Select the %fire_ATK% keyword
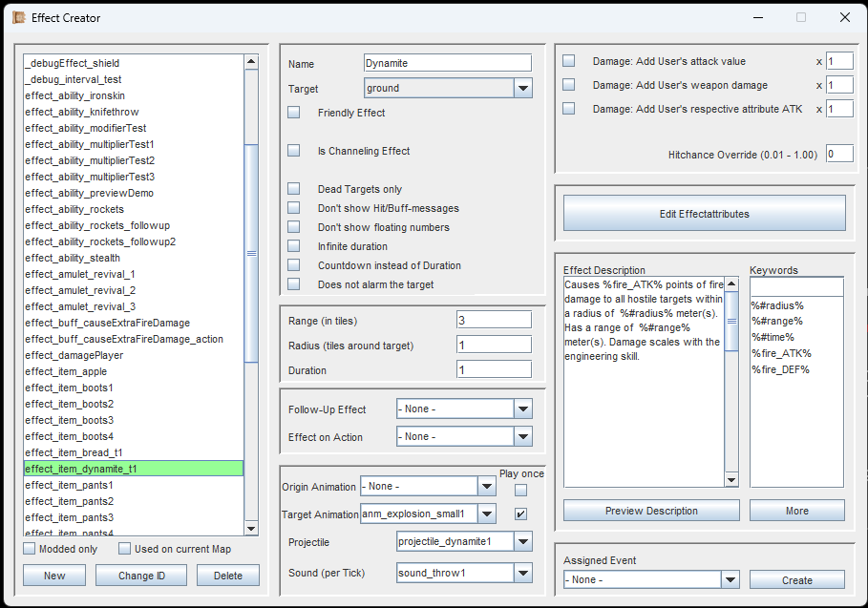 (781, 353)
